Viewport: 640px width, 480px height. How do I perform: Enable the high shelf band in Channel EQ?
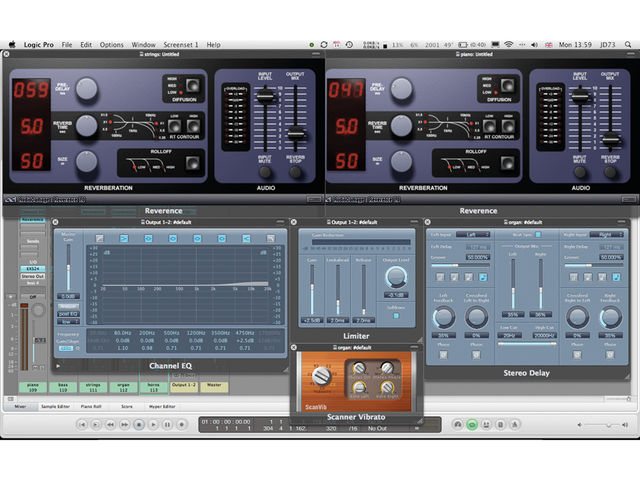click(x=246, y=238)
